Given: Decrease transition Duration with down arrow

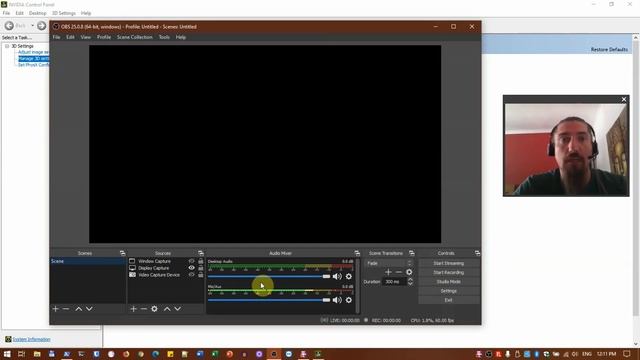Looking at the screenshot, I should [x=410, y=283].
